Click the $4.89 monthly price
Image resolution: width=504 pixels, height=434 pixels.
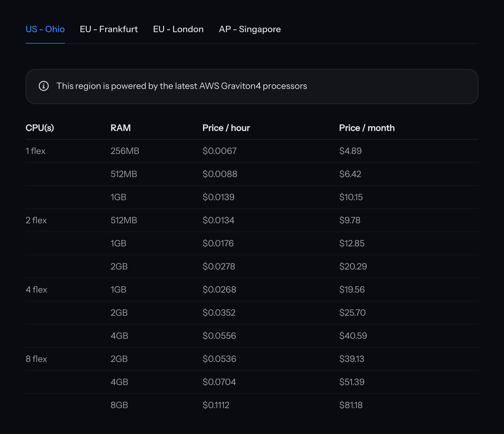pos(350,151)
